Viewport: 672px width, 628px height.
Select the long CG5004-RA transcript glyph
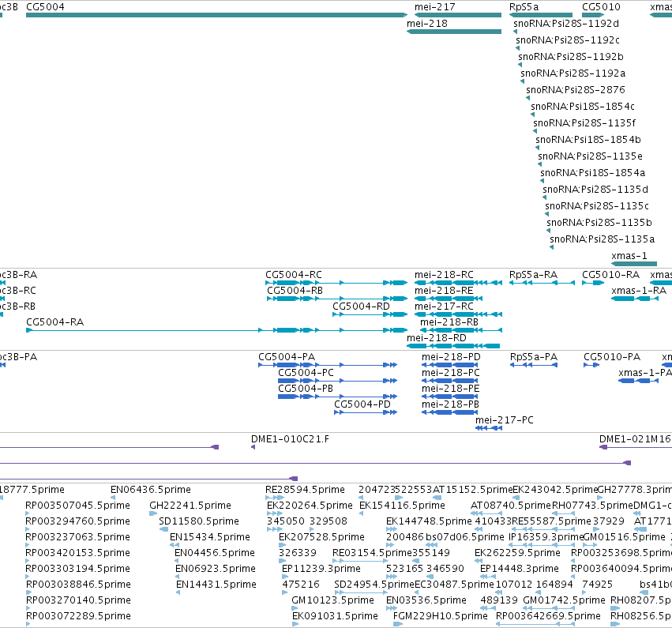(216, 330)
